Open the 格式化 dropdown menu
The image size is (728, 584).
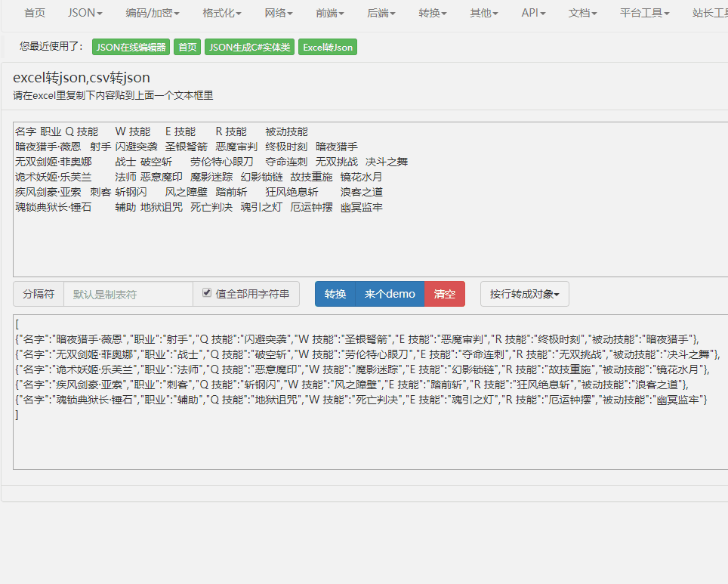(221, 12)
